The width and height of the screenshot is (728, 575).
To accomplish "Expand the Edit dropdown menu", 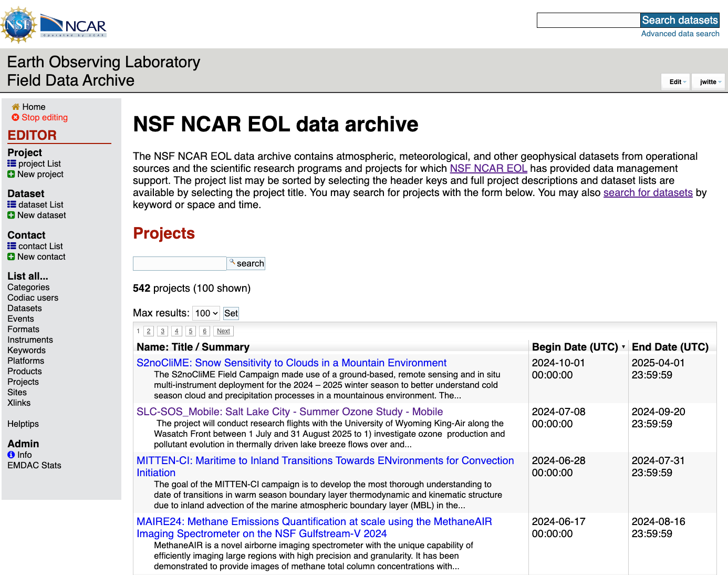I will (x=675, y=82).
